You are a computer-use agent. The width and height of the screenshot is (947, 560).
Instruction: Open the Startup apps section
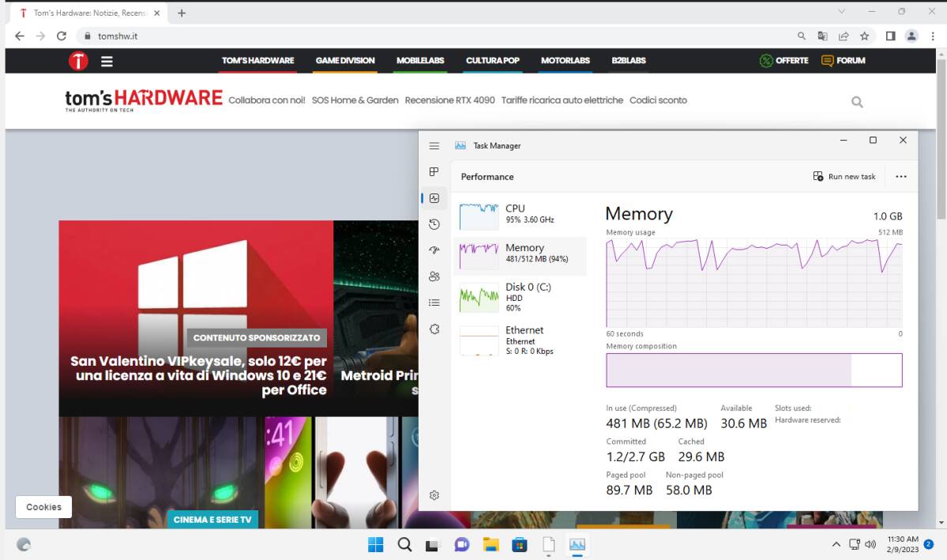point(434,250)
